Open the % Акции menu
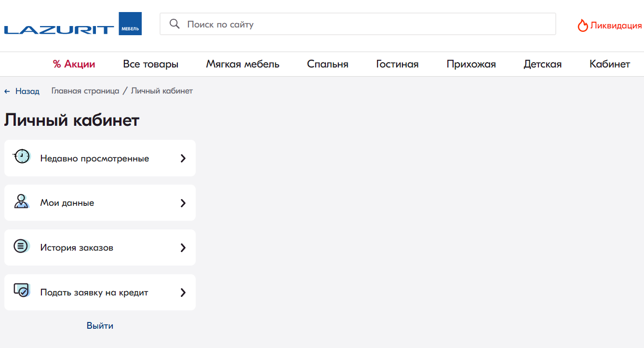Screen dimensions: 644x348 (74, 64)
